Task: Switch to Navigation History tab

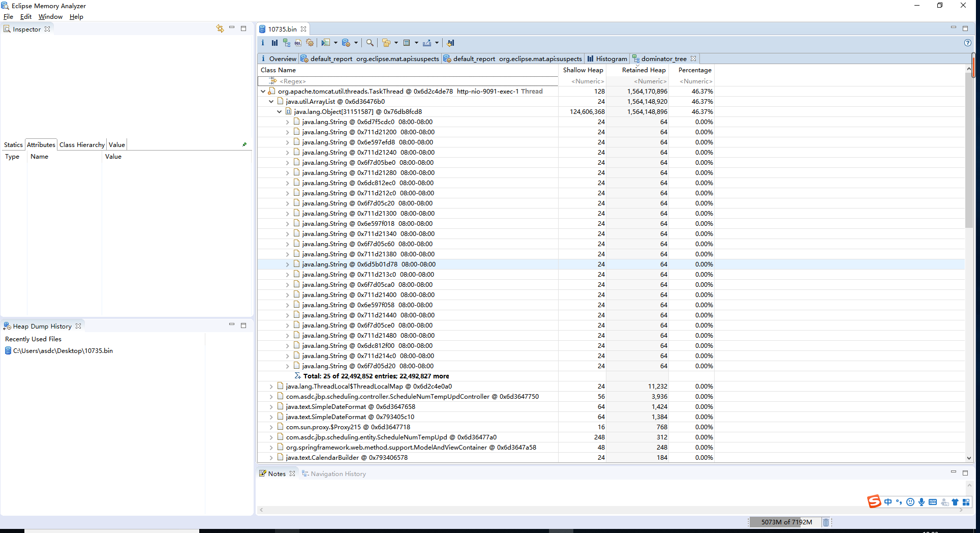Action: pos(333,473)
